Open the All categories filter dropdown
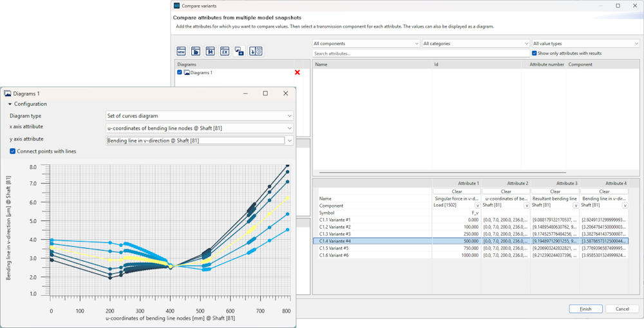 click(475, 44)
